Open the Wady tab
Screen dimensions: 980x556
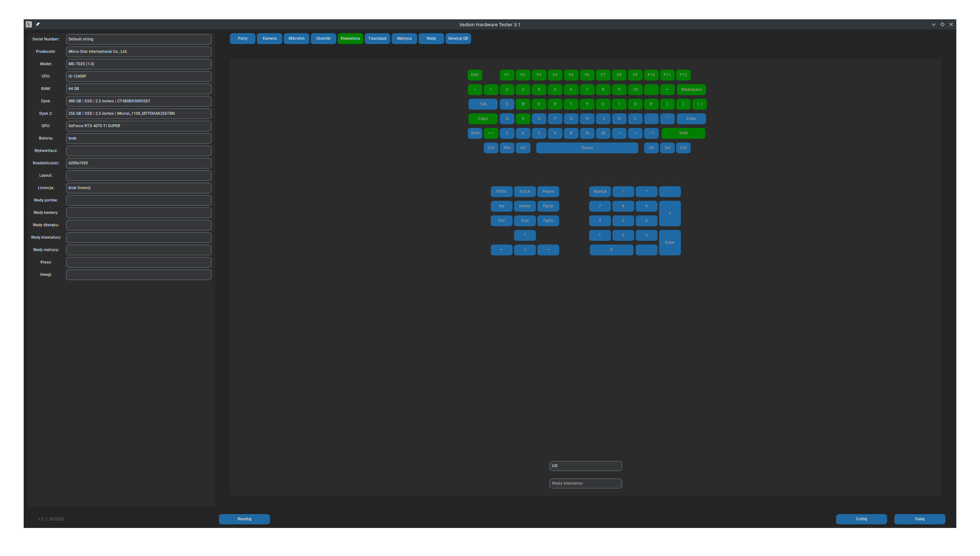coord(431,39)
